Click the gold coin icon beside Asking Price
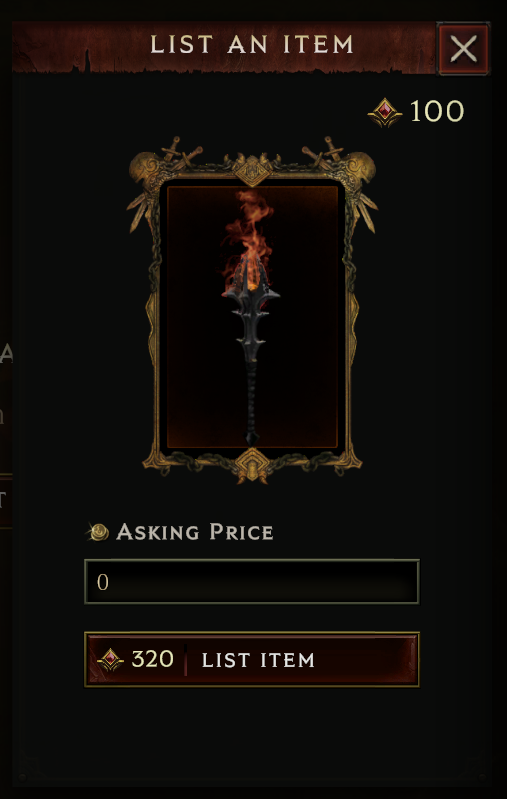Screen dimensions: 507x799 [98, 532]
